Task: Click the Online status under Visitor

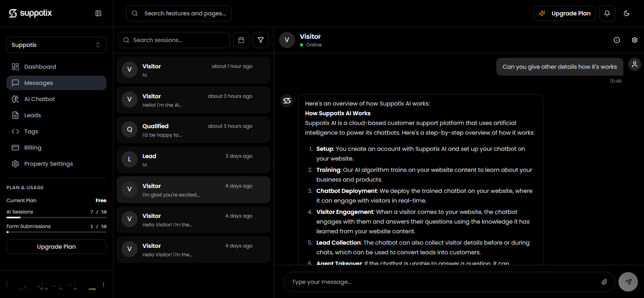Action: pyautogui.click(x=311, y=45)
